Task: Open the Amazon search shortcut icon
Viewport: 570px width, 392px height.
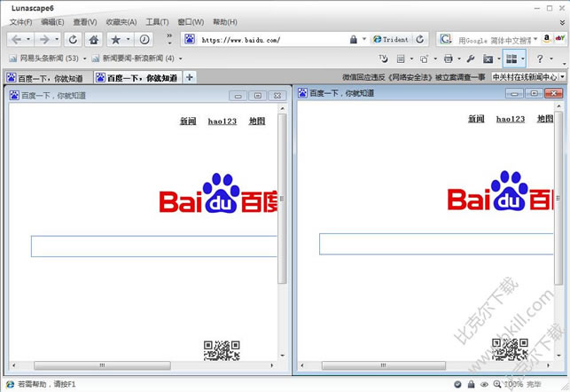Action: (x=547, y=38)
